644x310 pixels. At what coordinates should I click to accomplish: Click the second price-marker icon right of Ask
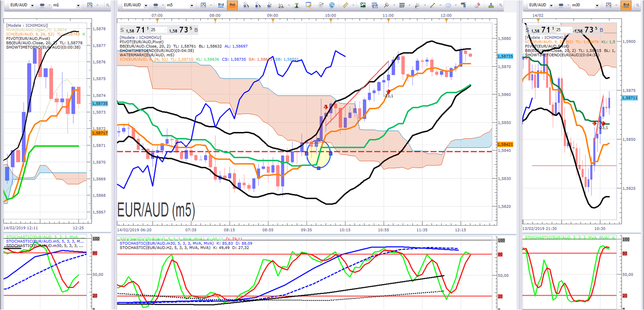(x=258, y=5)
